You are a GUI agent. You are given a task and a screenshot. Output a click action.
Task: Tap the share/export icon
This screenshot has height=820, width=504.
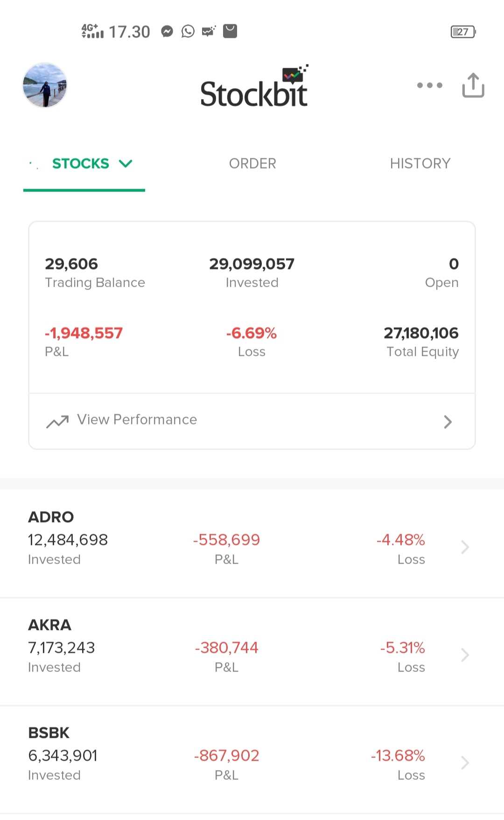click(x=473, y=85)
